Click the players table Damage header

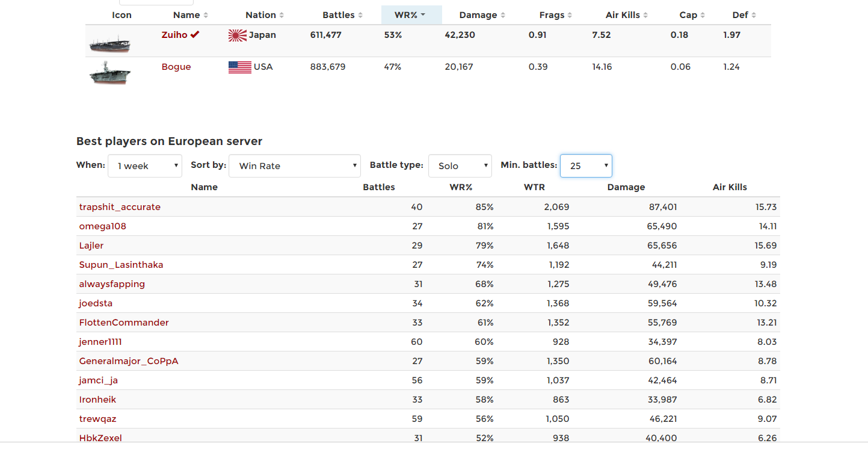pos(626,187)
